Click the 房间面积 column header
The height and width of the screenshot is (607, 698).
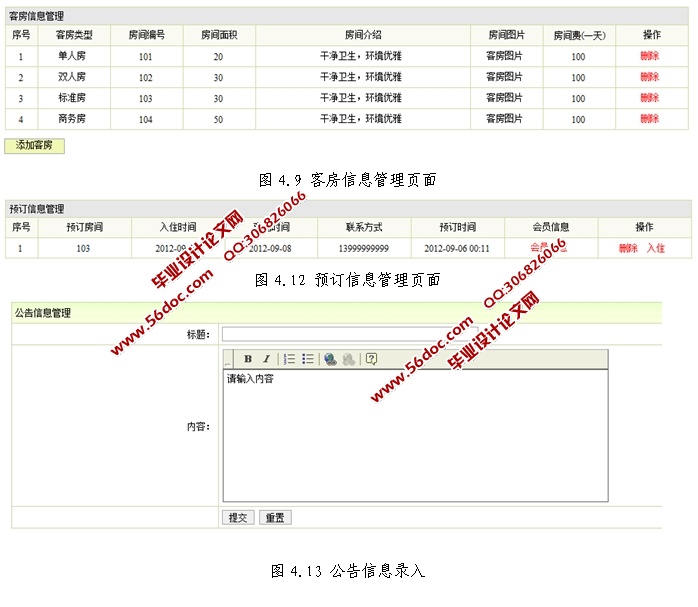click(219, 35)
